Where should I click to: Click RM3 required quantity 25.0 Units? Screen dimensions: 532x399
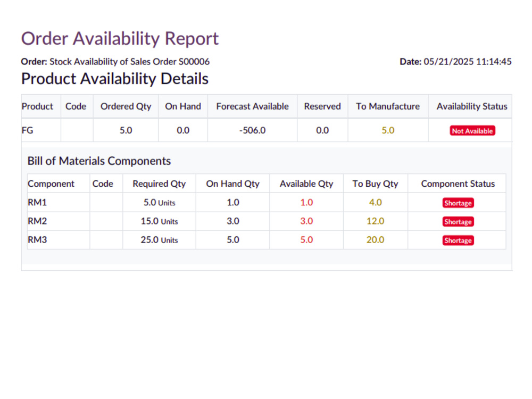click(x=160, y=240)
